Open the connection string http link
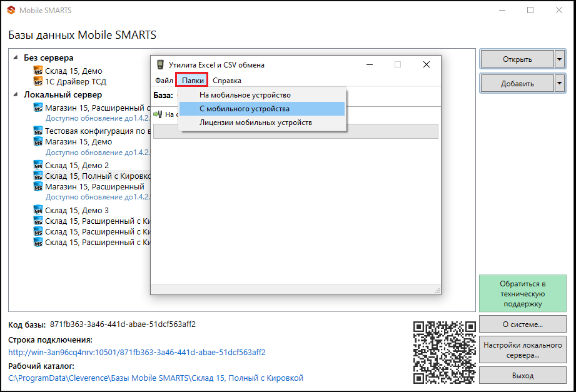576x392 pixels. pyautogui.click(x=137, y=353)
